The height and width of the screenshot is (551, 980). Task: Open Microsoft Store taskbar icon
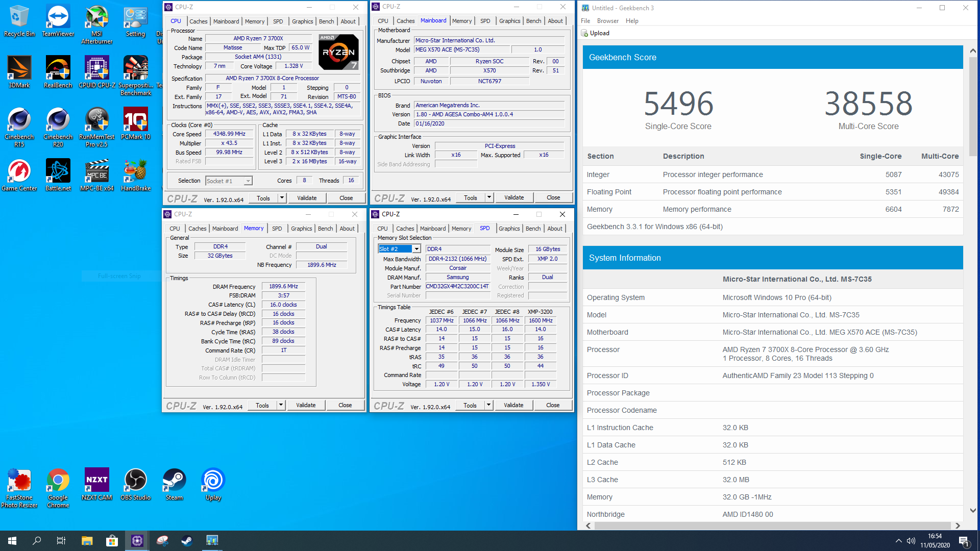point(112,541)
